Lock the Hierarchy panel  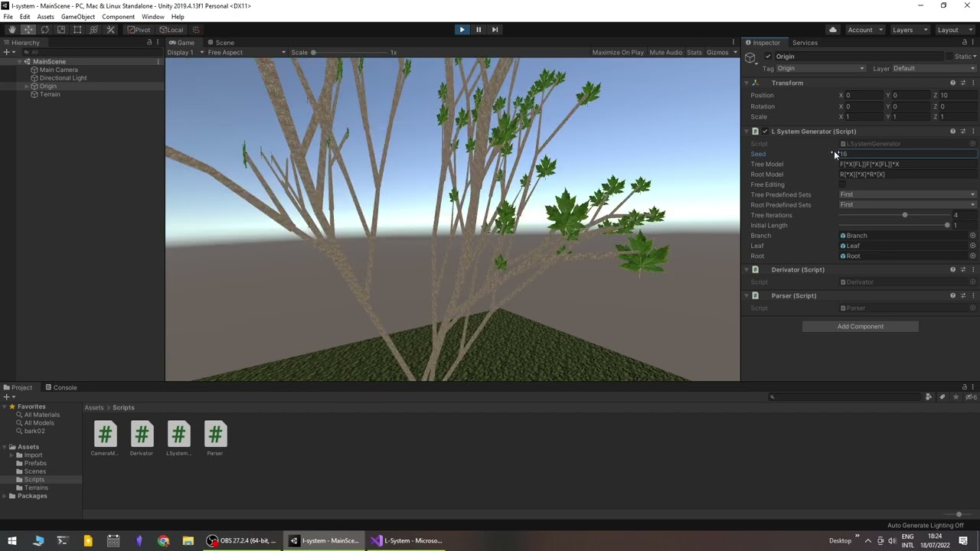[x=149, y=43]
